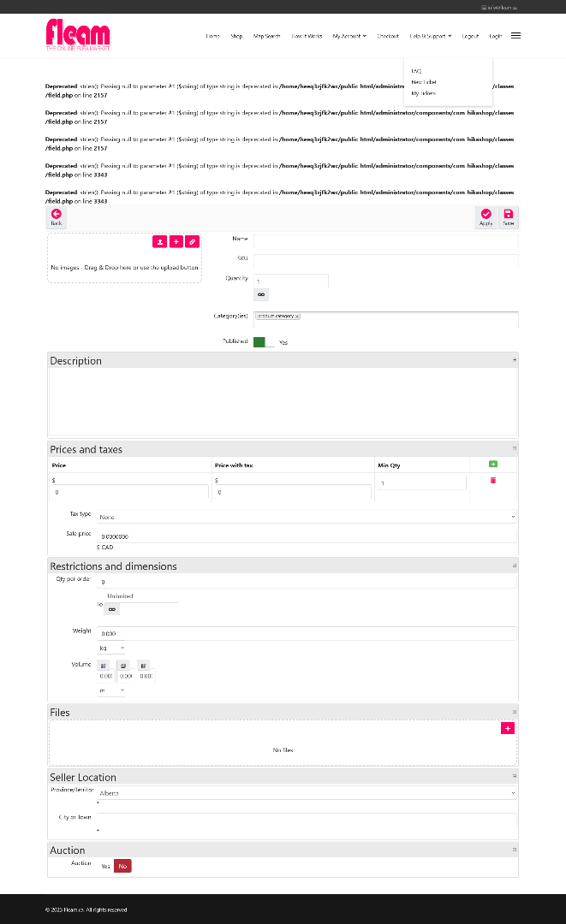Go to the Map Search page
566x924 pixels.
click(266, 36)
